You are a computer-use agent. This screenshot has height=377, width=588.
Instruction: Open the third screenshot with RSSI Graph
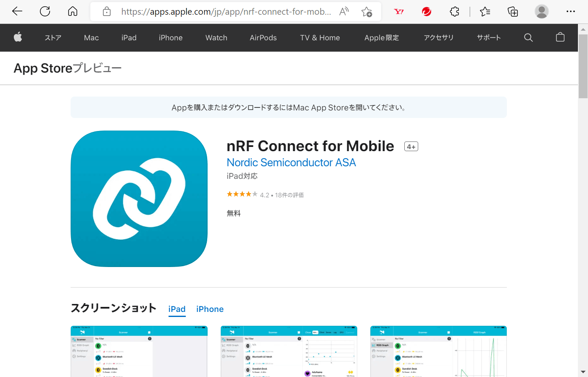point(438,351)
